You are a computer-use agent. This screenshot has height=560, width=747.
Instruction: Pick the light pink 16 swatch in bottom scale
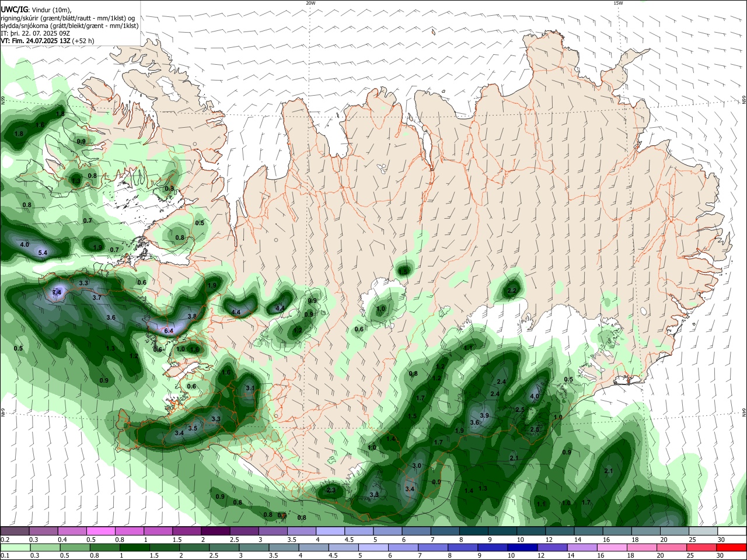click(612, 547)
